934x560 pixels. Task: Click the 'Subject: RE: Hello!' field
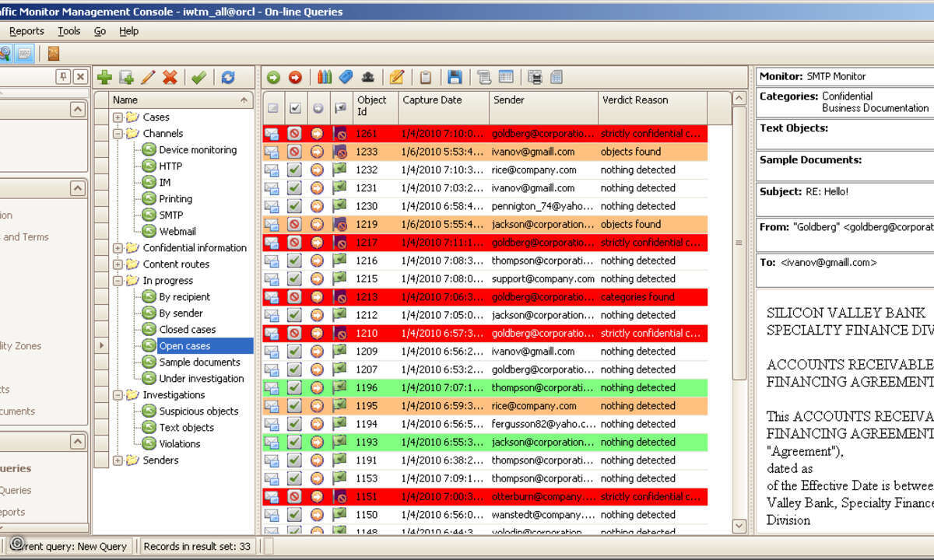845,199
